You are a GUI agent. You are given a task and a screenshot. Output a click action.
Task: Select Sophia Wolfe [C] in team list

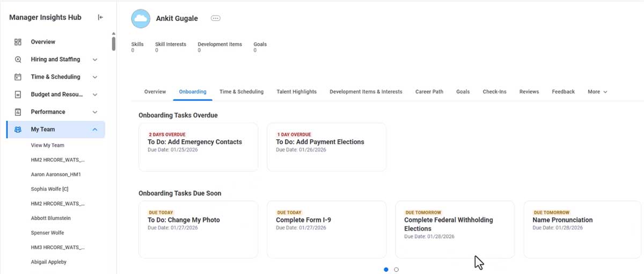49,189
